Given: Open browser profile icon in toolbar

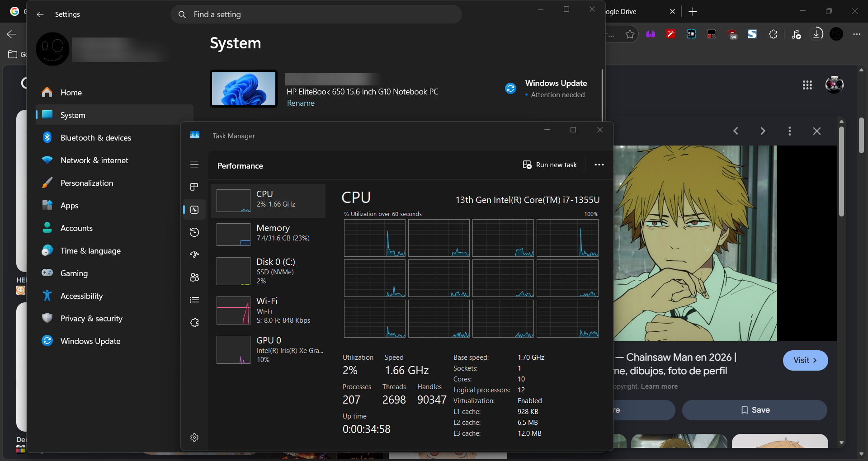Looking at the screenshot, I should point(836,34).
